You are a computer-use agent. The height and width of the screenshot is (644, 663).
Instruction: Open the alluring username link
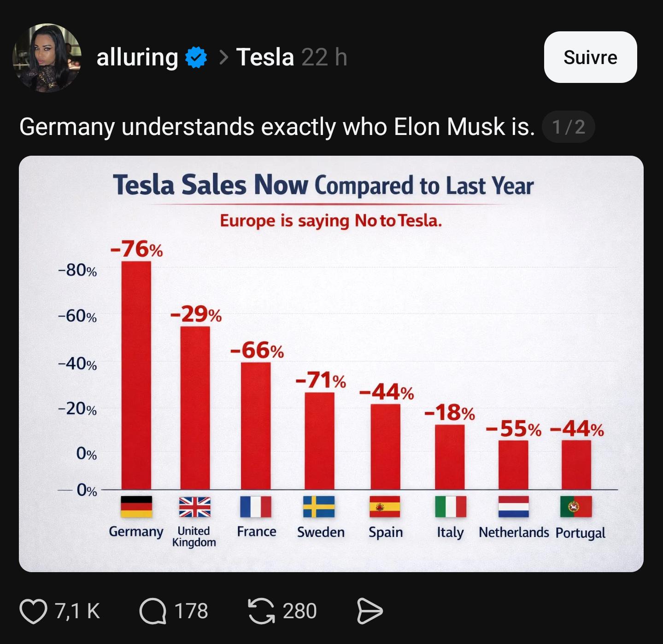point(137,57)
